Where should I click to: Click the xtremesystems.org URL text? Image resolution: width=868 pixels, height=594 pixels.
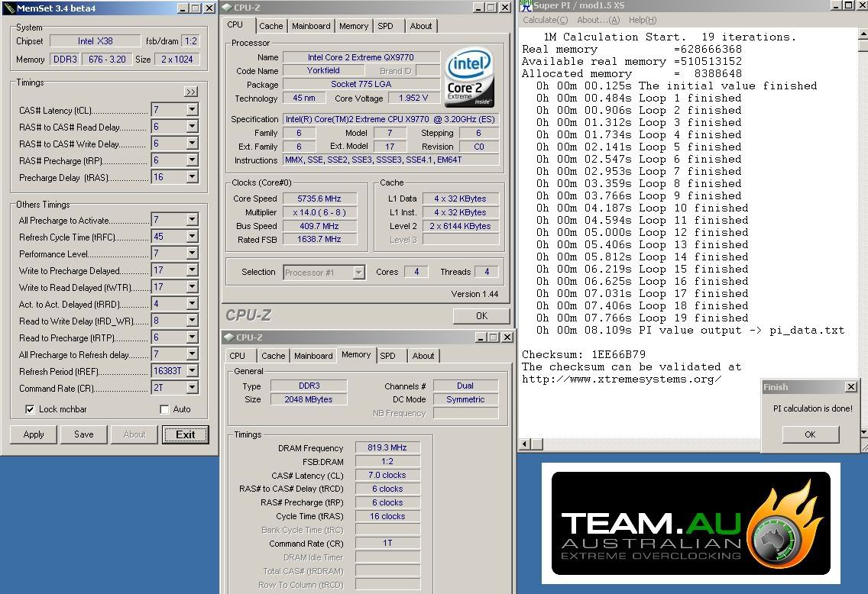click(621, 379)
